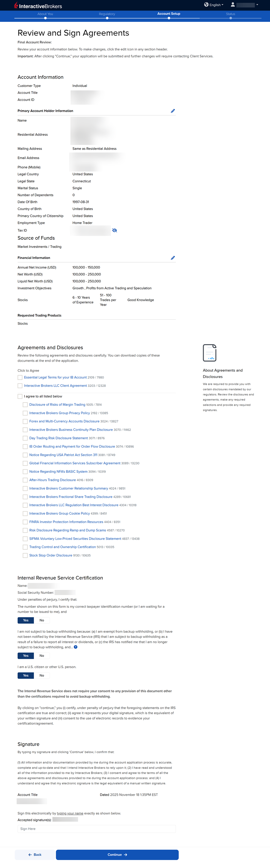This screenshot has width=270, height=868.
Task: Click the agreements document illustration icon
Action: click(x=209, y=353)
